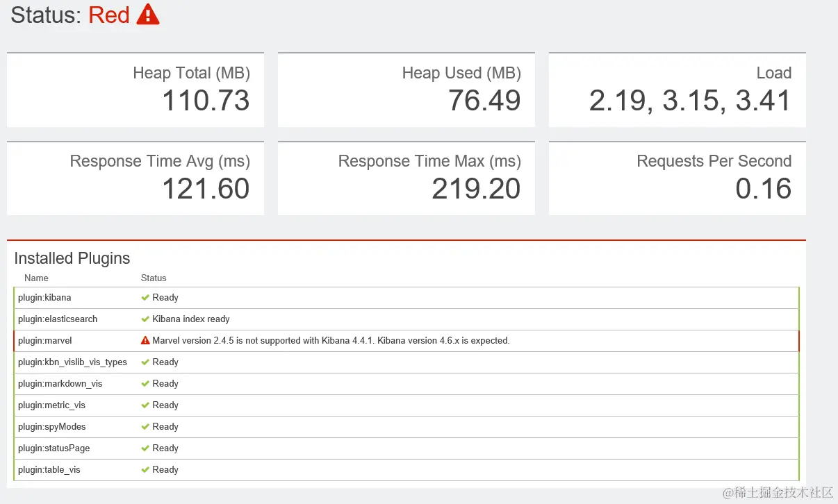
Task: Click the checkmark in plugin:metric_vis row
Action: point(145,405)
